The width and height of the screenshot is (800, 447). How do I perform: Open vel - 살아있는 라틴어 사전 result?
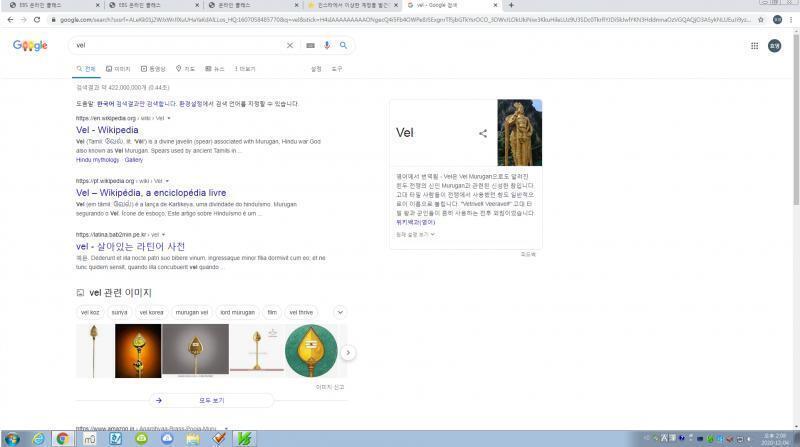(x=131, y=246)
